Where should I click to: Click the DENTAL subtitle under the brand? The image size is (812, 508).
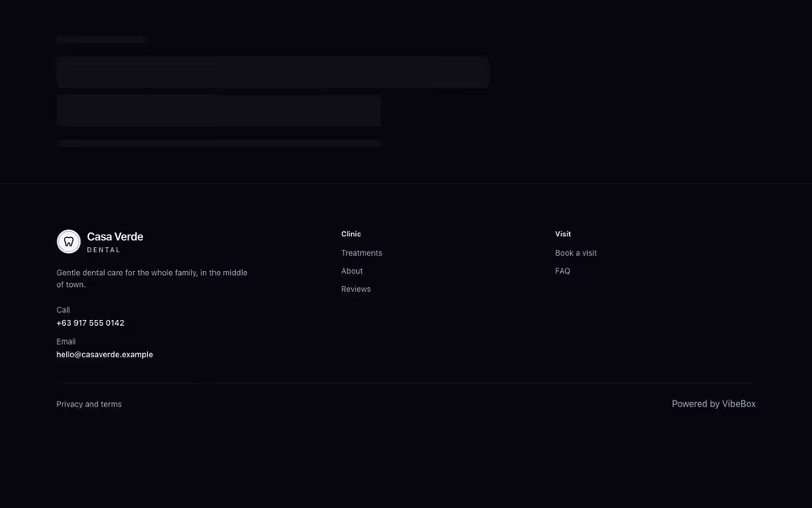click(103, 250)
